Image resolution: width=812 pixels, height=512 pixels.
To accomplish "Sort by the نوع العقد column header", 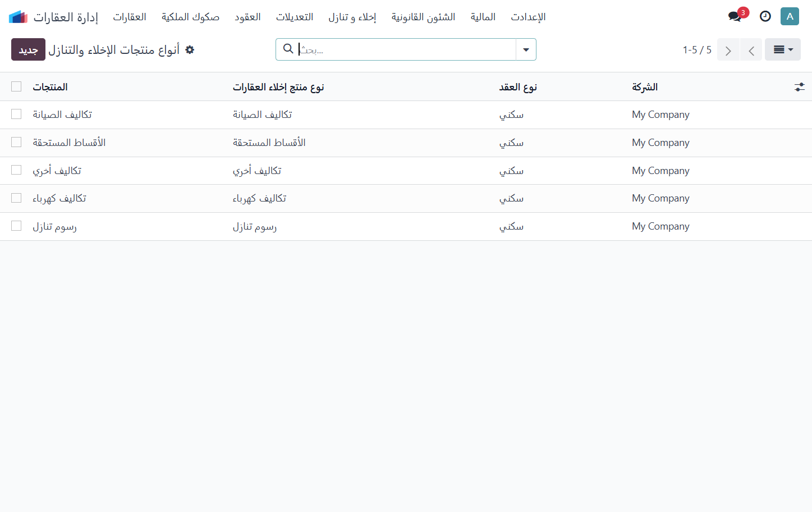I will pyautogui.click(x=518, y=87).
